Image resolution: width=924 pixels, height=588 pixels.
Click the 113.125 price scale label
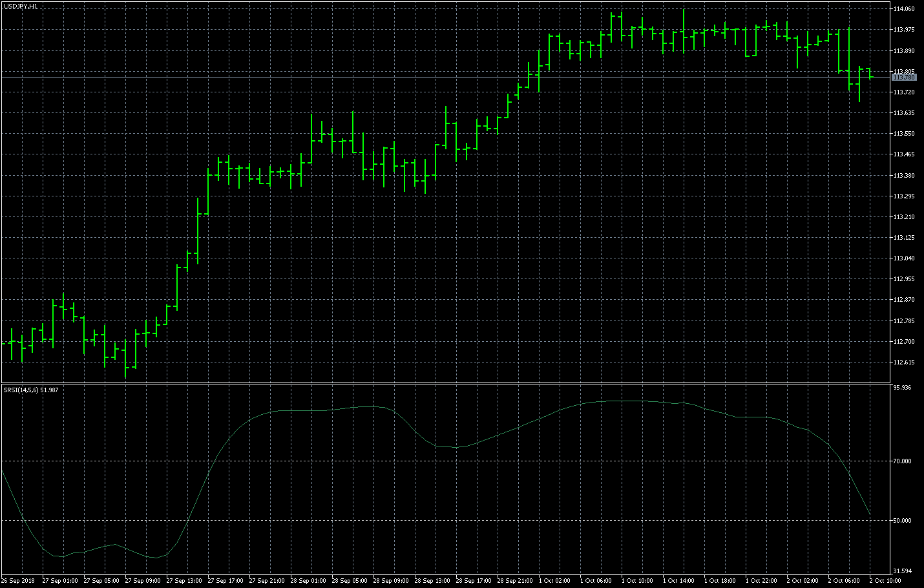pos(904,238)
